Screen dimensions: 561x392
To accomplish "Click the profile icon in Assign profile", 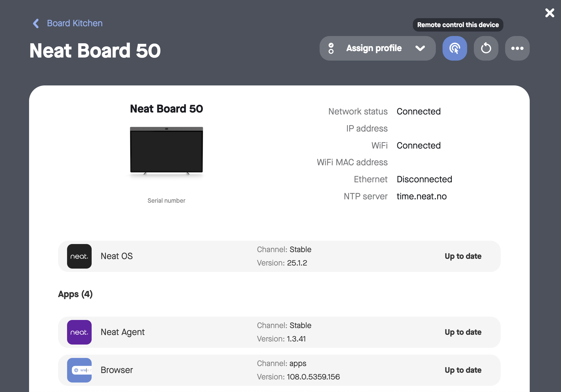I will (331, 48).
